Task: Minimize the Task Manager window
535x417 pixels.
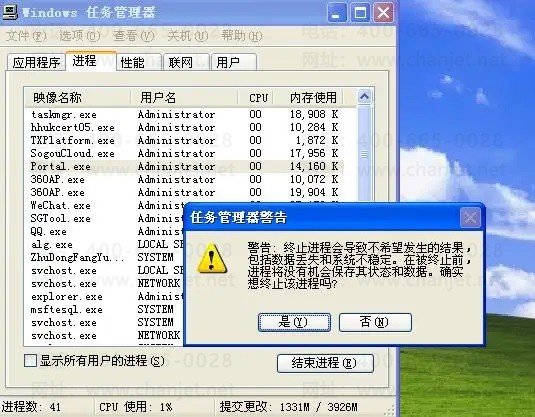Action: pyautogui.click(x=337, y=13)
